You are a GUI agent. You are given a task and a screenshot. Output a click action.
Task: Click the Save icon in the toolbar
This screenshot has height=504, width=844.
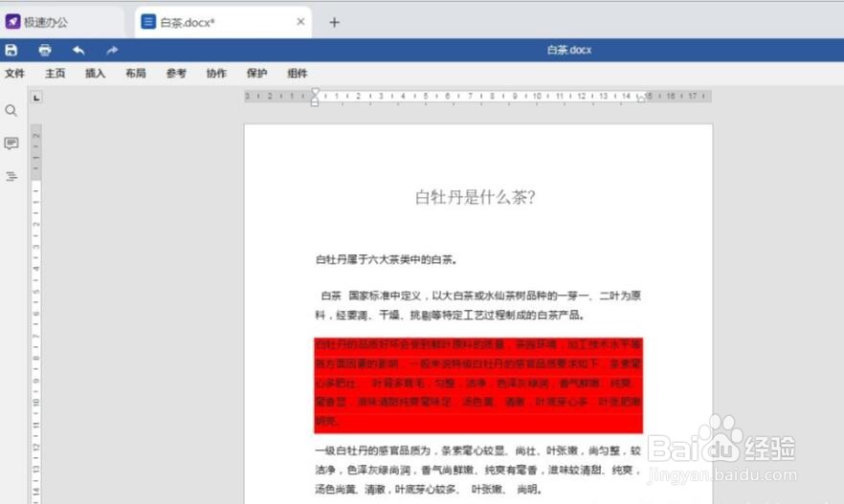tap(11, 50)
